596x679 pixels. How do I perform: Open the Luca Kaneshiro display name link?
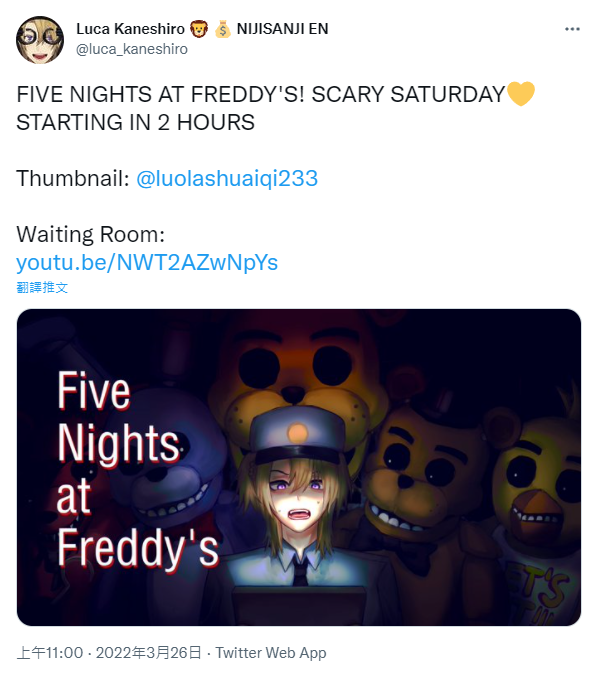tap(130, 29)
